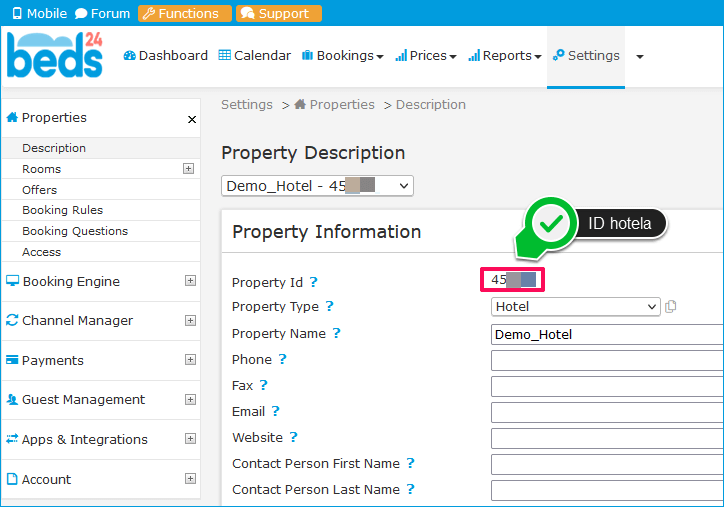Go to the Calendar page
This screenshot has width=724, height=507.
click(255, 56)
